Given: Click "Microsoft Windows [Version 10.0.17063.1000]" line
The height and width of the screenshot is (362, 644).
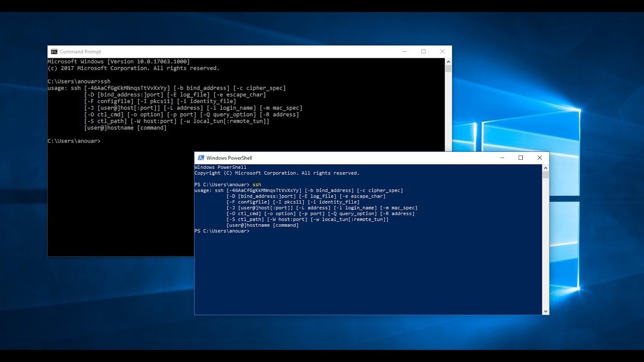Looking at the screenshot, I should pyautogui.click(x=119, y=61).
